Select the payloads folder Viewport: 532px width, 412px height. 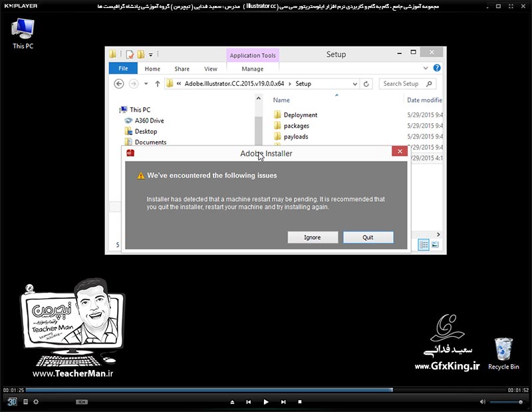(x=296, y=136)
